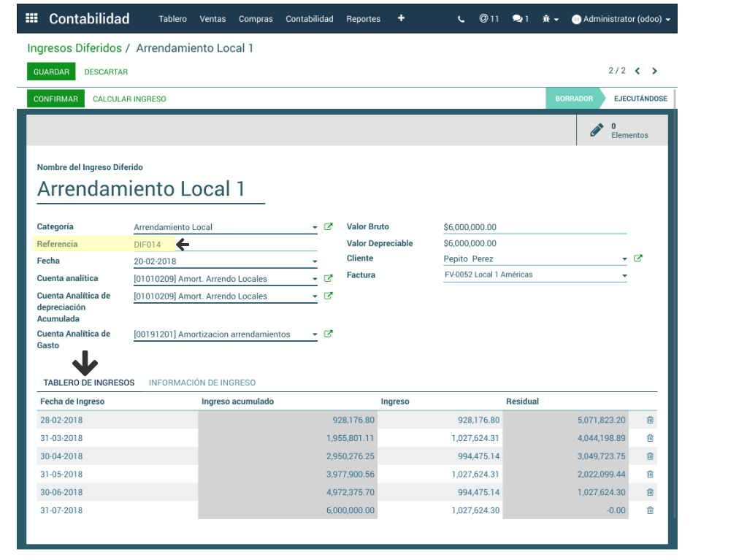Image resolution: width=747 pixels, height=560 pixels.
Task: Open the Fecha date dropdown
Action: pos(315,261)
